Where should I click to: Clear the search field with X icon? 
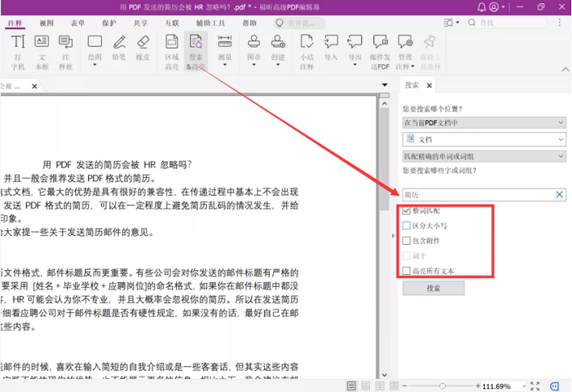coord(559,195)
